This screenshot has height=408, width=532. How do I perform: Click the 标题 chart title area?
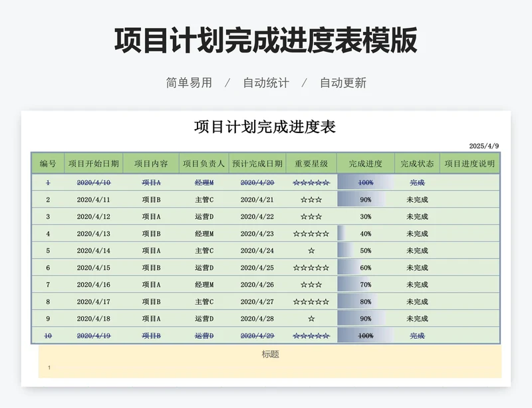click(x=271, y=354)
